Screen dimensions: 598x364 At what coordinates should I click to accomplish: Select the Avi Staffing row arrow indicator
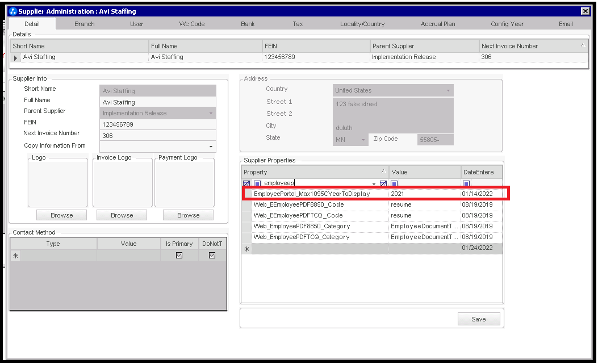(16, 57)
